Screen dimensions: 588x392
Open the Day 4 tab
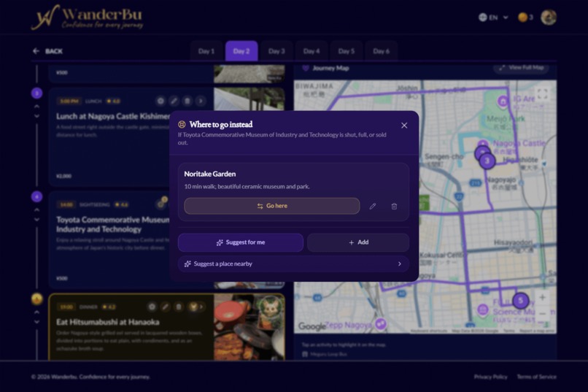click(x=312, y=51)
